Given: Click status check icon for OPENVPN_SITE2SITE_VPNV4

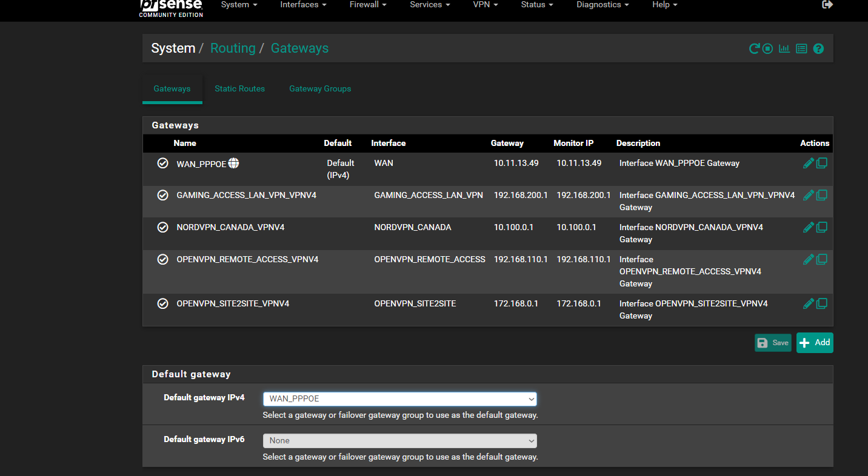Looking at the screenshot, I should (x=162, y=303).
